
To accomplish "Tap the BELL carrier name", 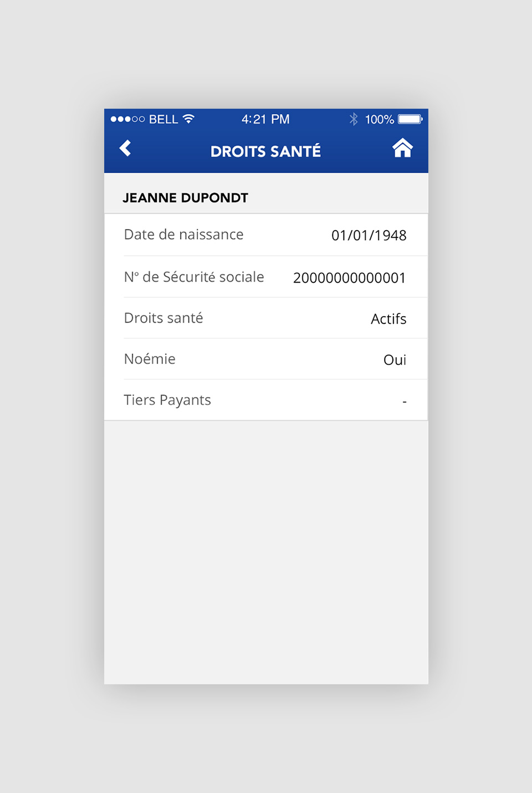I will [x=163, y=119].
